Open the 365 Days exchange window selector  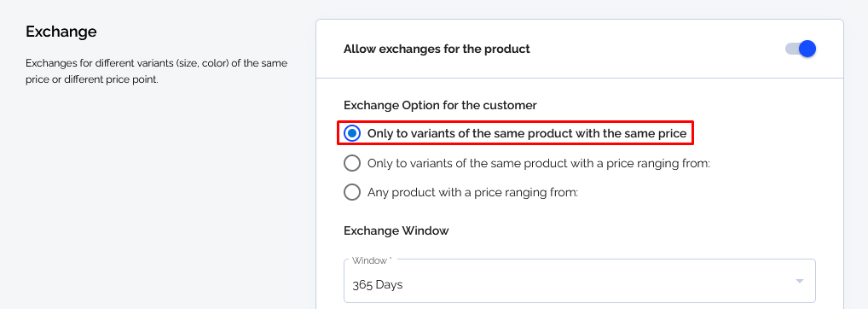coord(580,281)
